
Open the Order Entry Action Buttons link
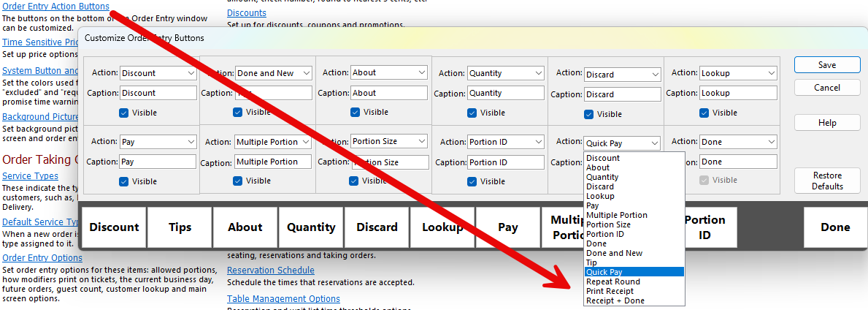tap(56, 7)
